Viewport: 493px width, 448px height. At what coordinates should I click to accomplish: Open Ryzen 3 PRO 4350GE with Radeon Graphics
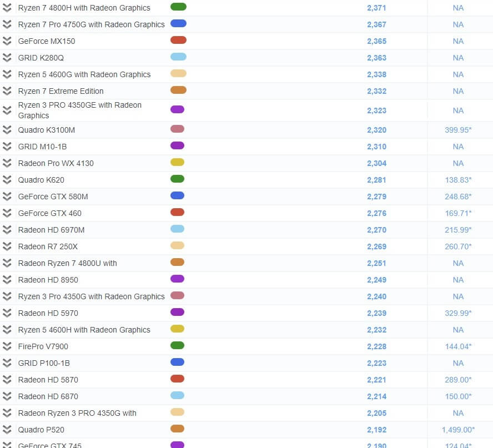(80, 110)
